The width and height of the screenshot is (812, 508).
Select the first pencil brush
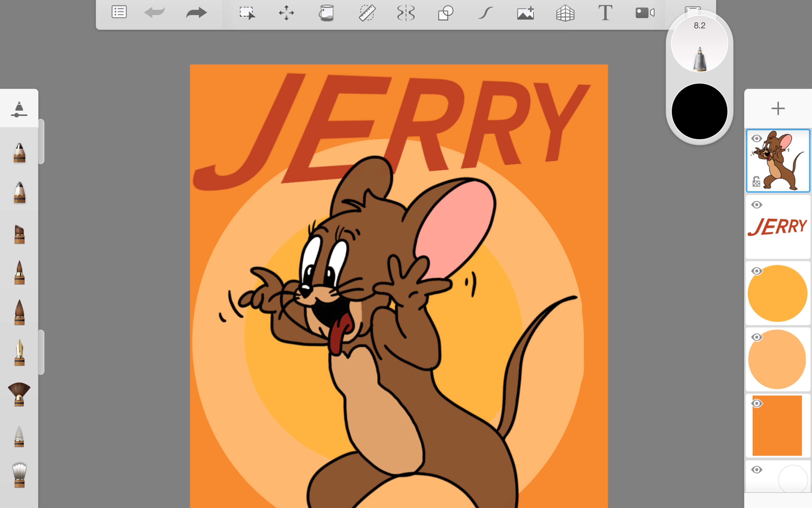click(x=20, y=153)
